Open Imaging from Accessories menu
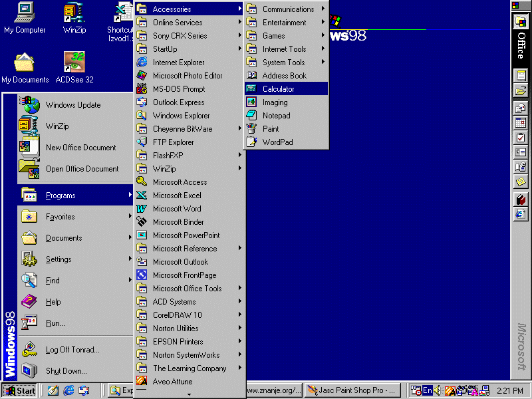Image resolution: width=532 pixels, height=399 pixels. coord(287,102)
